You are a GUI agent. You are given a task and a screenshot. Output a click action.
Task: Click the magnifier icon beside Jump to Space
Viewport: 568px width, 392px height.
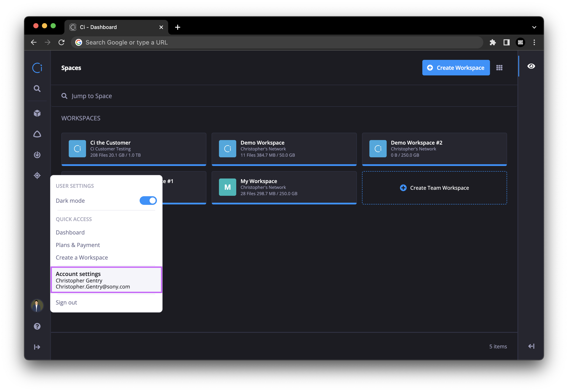(x=64, y=96)
